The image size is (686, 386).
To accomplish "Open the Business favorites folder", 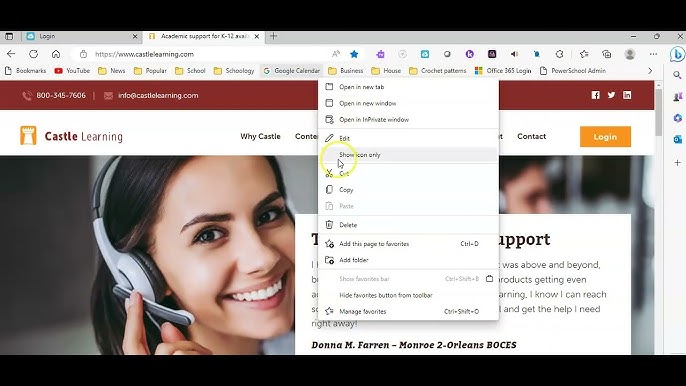I will [346, 71].
